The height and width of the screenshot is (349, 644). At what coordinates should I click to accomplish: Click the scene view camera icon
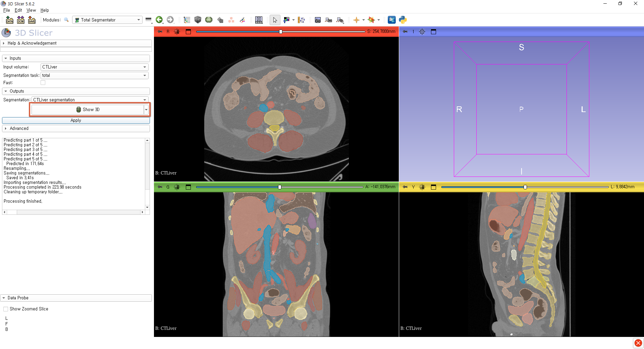329,20
